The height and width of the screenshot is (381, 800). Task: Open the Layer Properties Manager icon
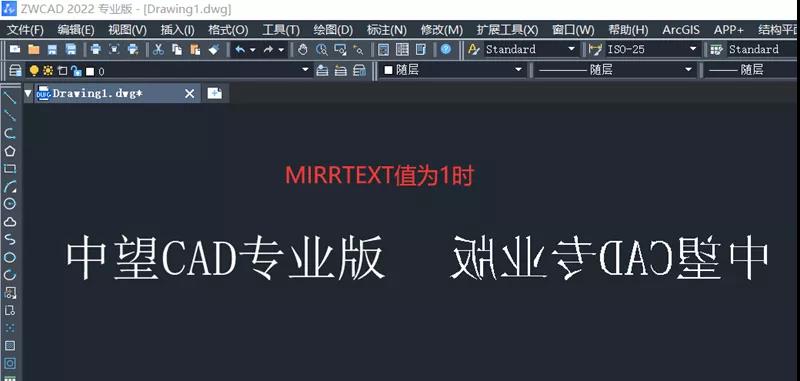(15, 70)
